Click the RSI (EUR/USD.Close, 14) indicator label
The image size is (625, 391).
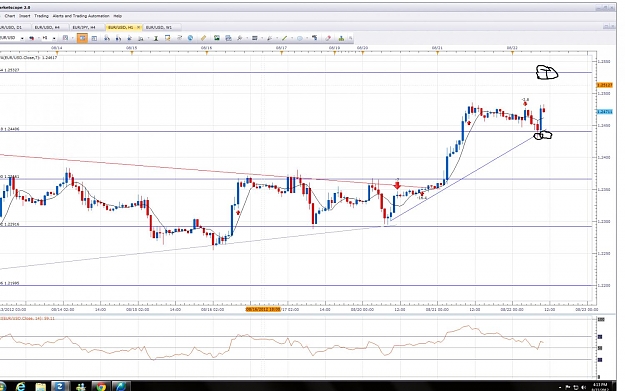pyautogui.click(x=27, y=318)
